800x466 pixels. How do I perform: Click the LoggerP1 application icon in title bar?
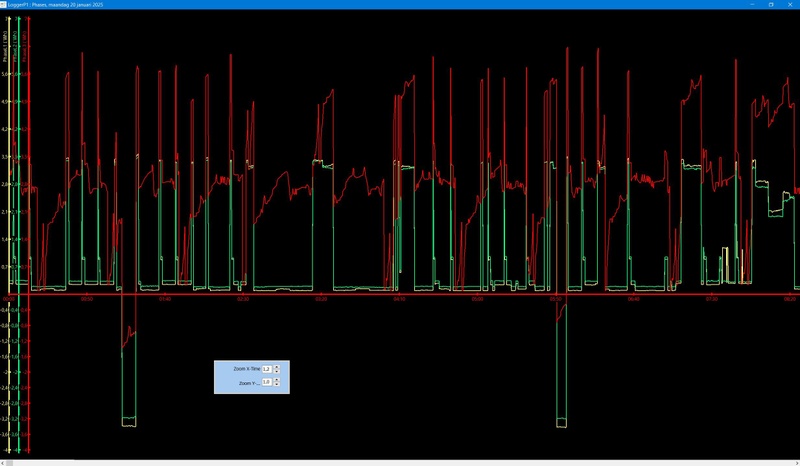click(3, 4)
